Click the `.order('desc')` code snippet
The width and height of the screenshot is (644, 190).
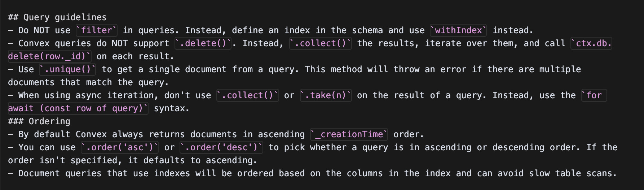click(x=222, y=147)
